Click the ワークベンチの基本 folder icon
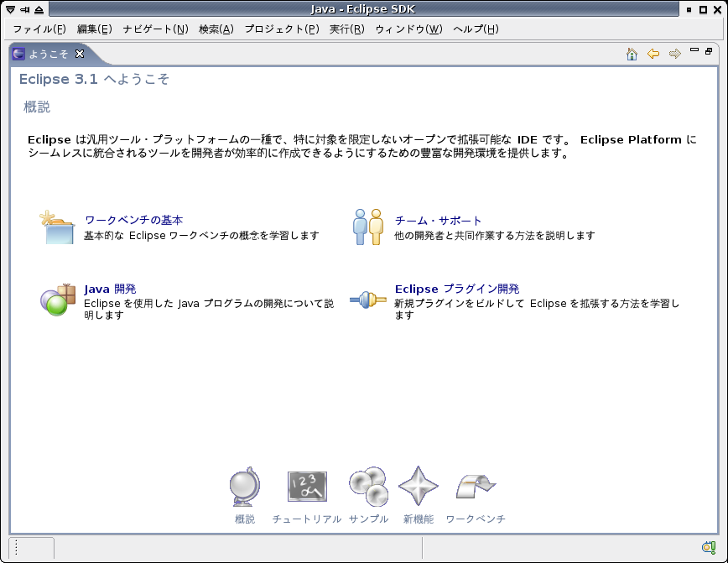This screenshot has height=563, width=728. click(57, 227)
